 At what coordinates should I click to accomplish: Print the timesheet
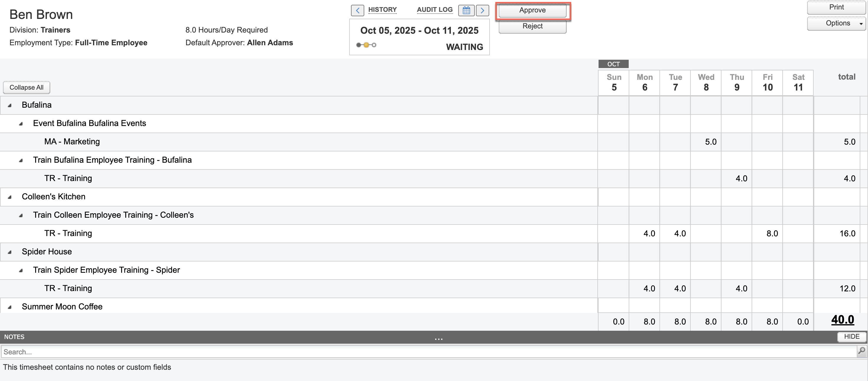[x=836, y=7]
